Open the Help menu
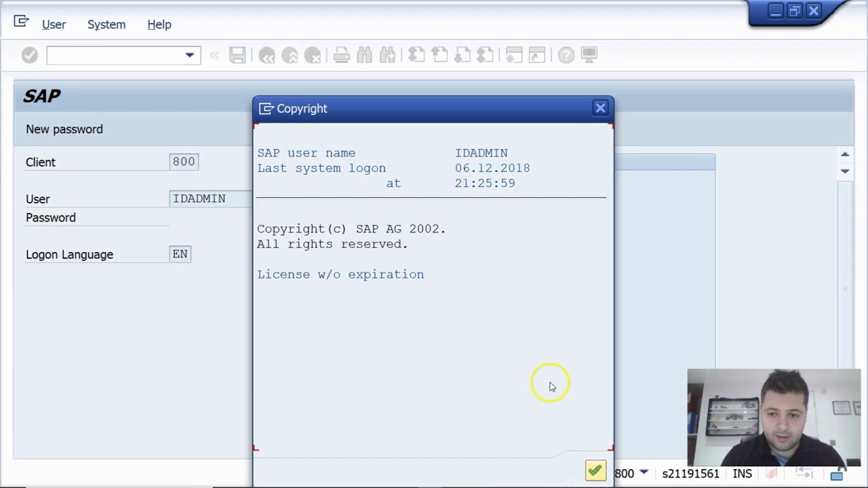868x488 pixels. tap(159, 24)
